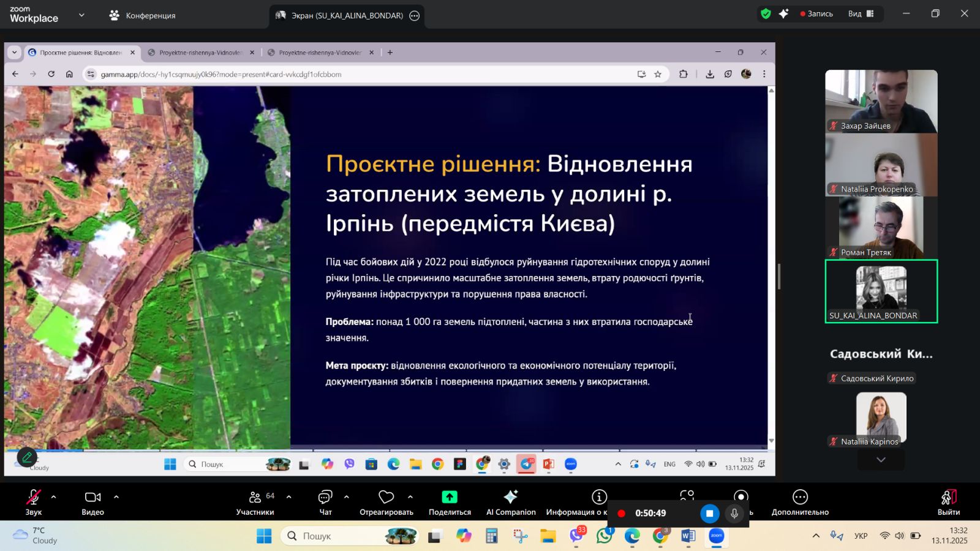Viewport: 980px width, 551px height.
Task: Expand audio options arrow beside Звук
Action: [x=54, y=497]
